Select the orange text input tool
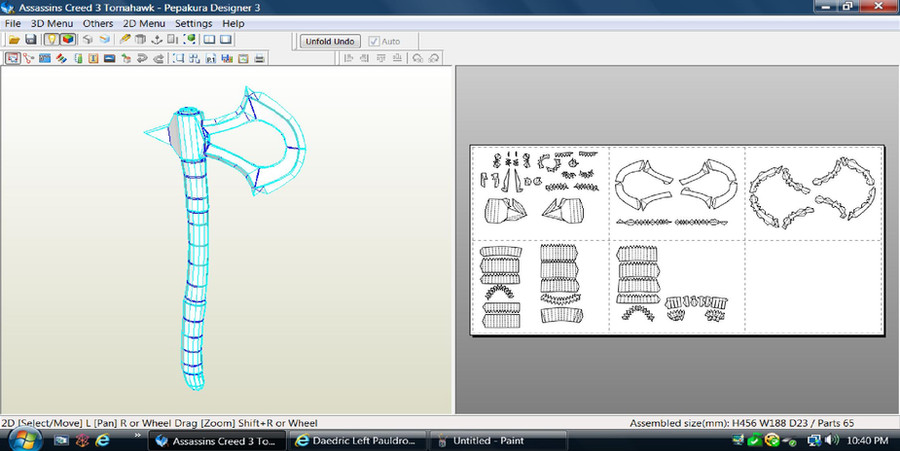 coord(94,58)
